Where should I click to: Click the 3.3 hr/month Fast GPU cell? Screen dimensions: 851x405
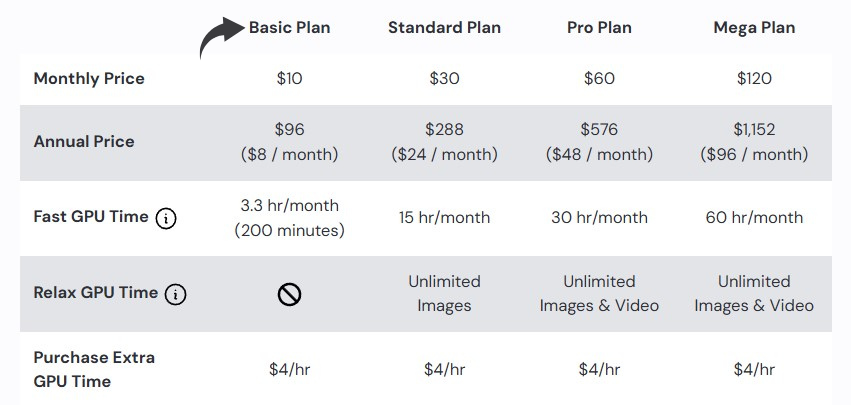289,206
